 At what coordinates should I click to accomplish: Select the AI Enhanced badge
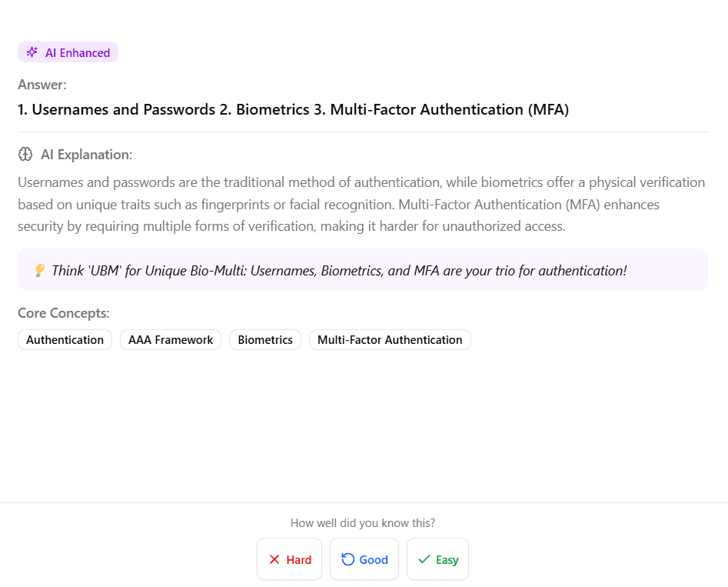68,52
